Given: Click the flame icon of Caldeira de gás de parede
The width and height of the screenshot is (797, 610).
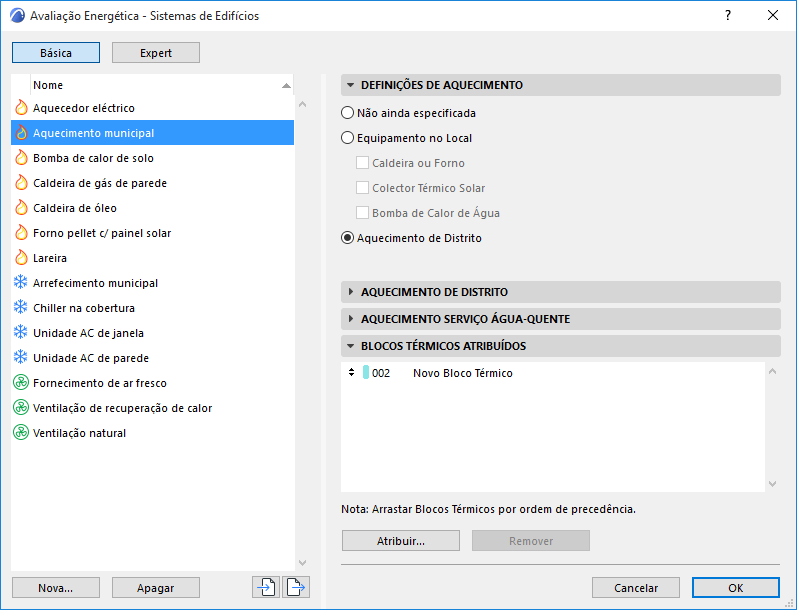Looking at the screenshot, I should pos(21,182).
